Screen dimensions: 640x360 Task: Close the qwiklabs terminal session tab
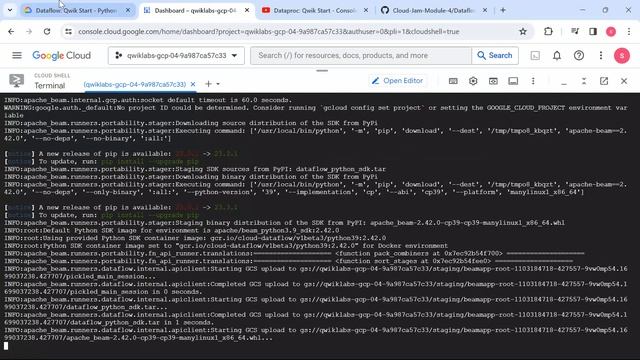(x=193, y=84)
